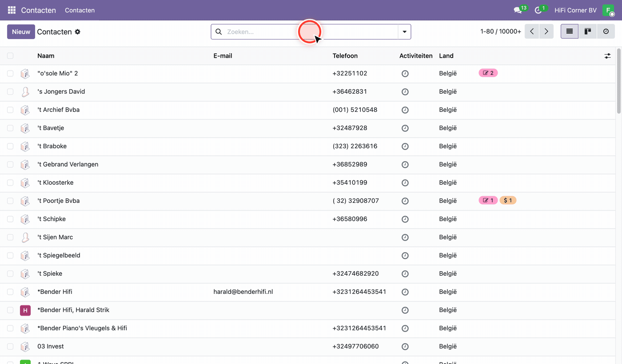Switch to activity view
The height and width of the screenshot is (364, 622).
606,32
